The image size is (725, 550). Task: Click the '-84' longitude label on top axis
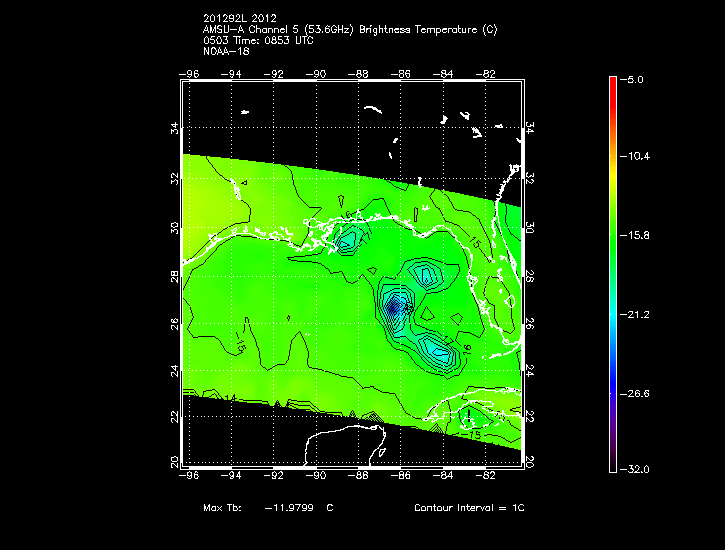[x=443, y=74]
